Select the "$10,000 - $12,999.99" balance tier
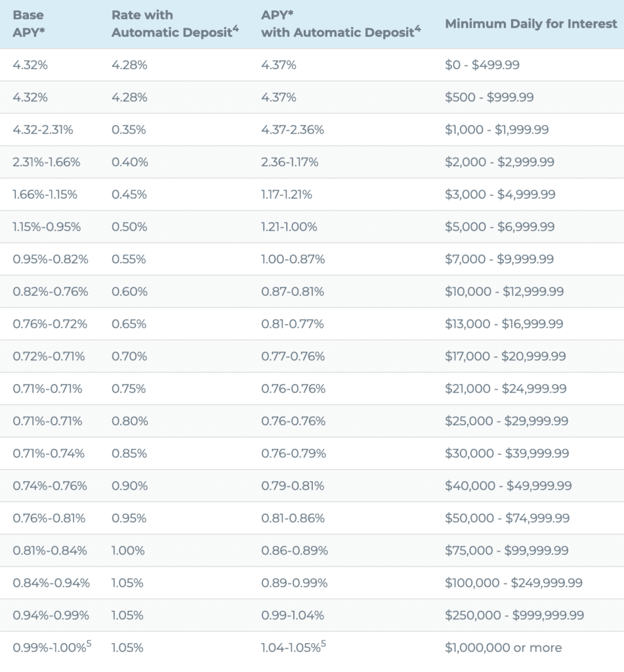 [x=504, y=291]
